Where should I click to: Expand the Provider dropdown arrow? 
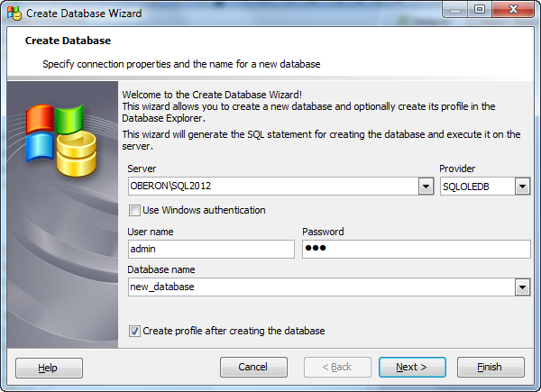[521, 187]
